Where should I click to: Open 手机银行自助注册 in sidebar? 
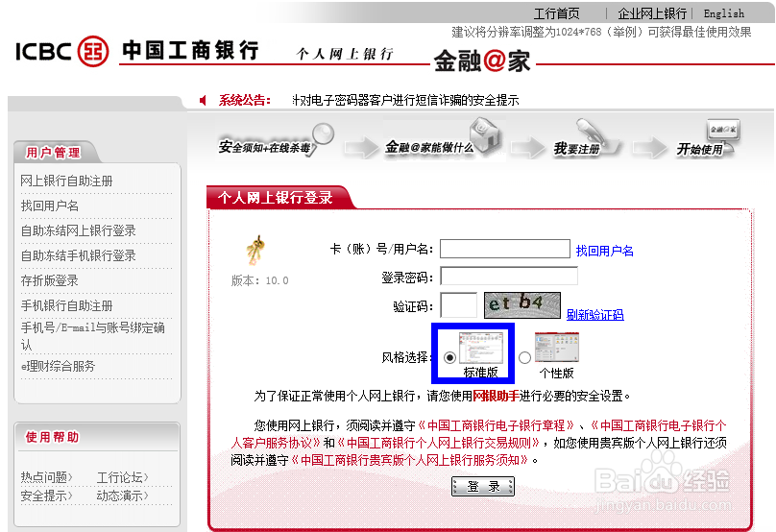66,305
